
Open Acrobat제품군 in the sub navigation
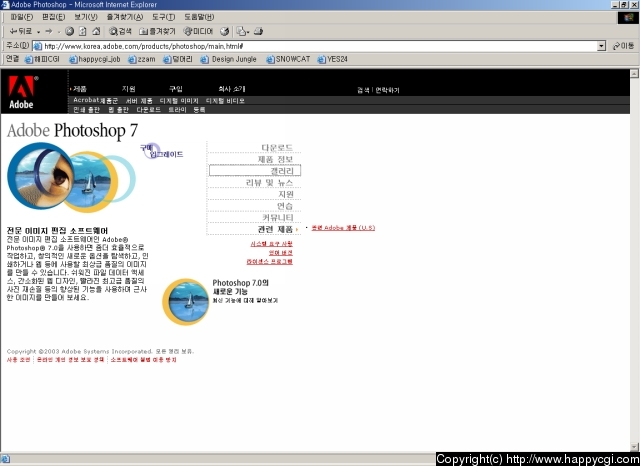point(96,100)
